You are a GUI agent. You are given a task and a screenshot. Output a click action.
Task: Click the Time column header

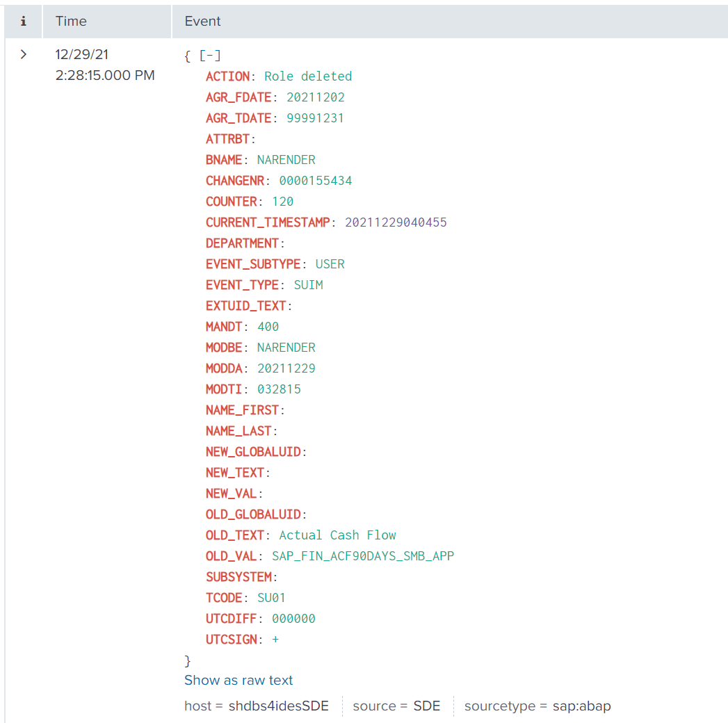coord(71,22)
